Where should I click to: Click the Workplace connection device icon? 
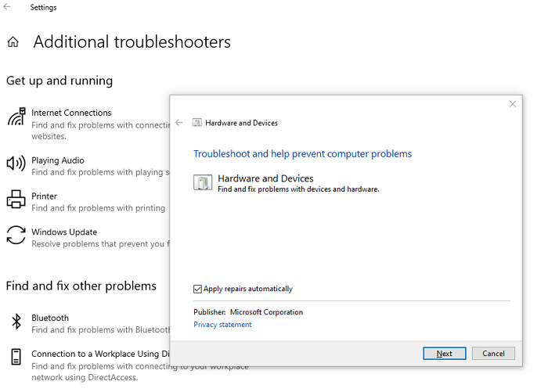pyautogui.click(x=16, y=358)
